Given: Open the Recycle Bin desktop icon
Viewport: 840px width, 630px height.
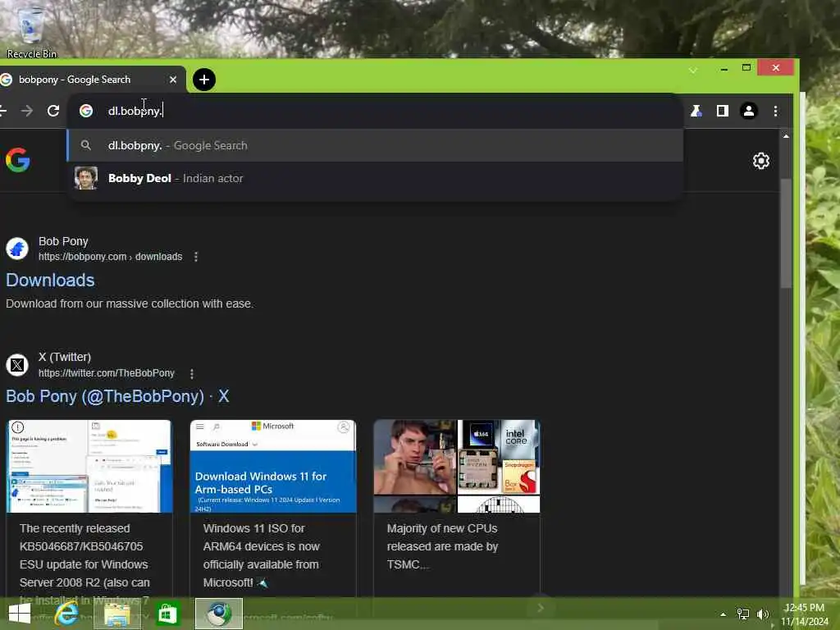Looking at the screenshot, I should tap(32, 31).
